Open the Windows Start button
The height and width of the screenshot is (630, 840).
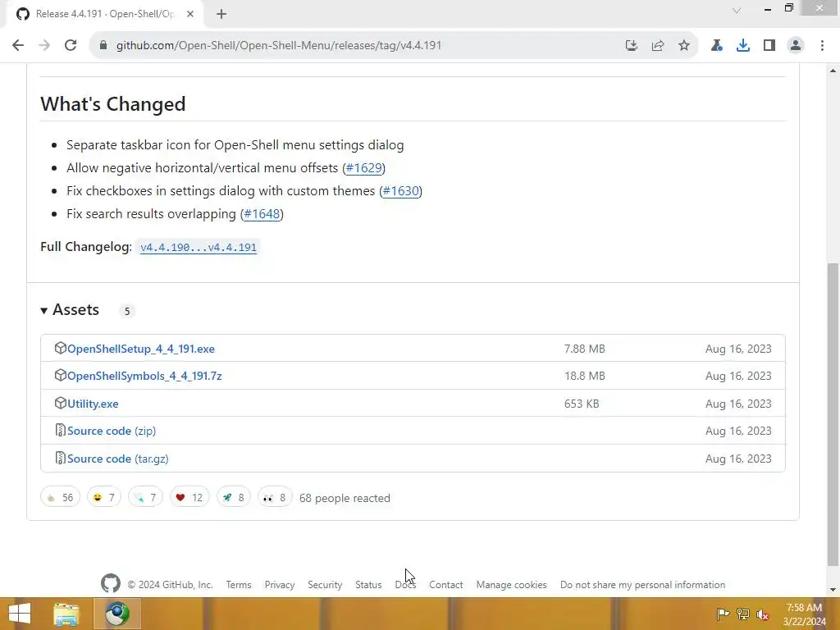(x=20, y=614)
